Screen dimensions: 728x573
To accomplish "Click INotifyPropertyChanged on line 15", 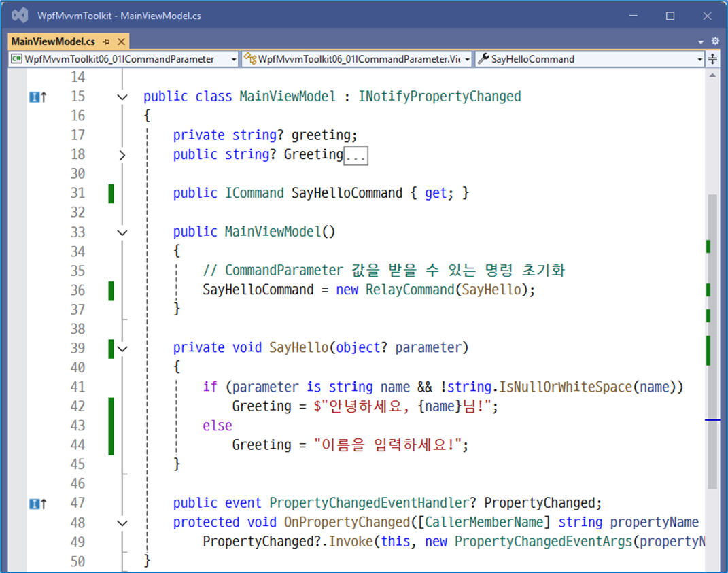I will 439,96.
